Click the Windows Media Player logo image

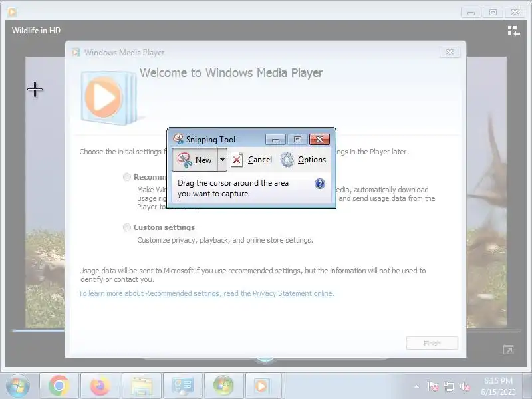click(108, 98)
